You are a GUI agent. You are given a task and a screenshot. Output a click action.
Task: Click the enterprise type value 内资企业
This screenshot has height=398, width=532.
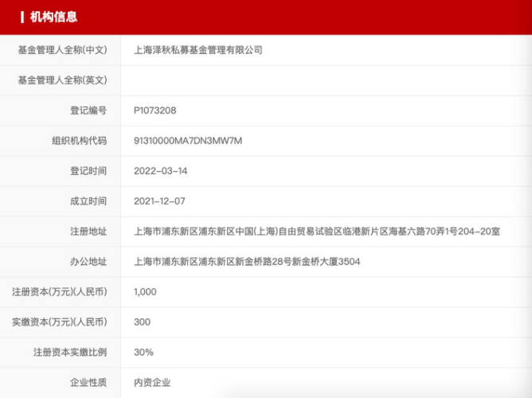(x=152, y=382)
